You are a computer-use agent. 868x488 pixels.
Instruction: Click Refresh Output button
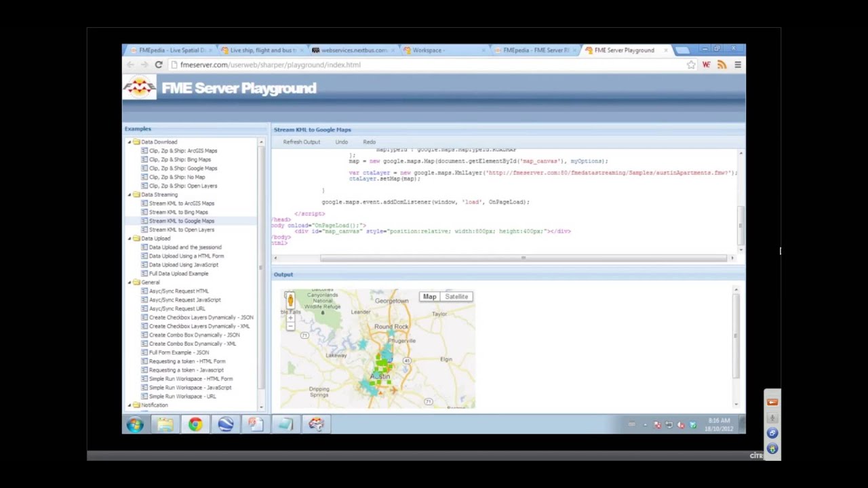[302, 142]
